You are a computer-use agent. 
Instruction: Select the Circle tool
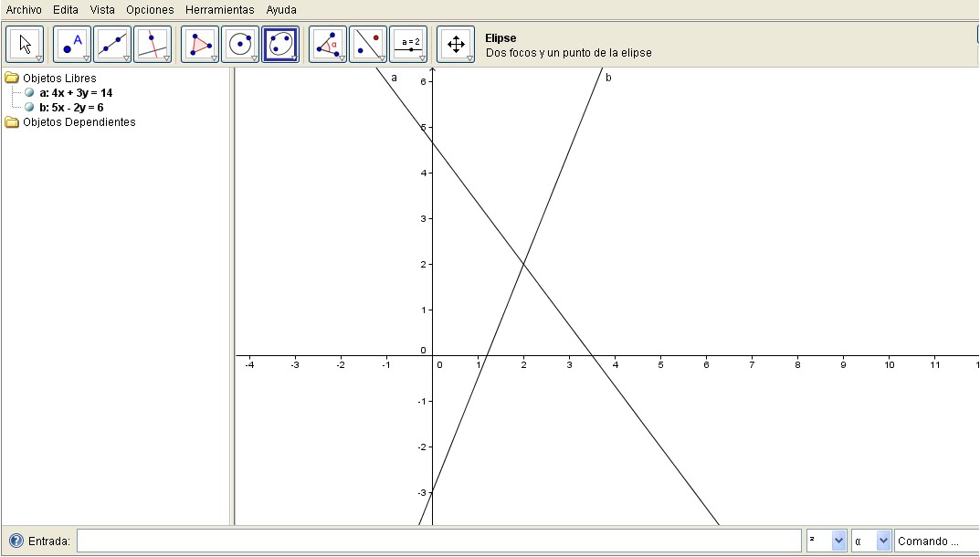(x=240, y=43)
